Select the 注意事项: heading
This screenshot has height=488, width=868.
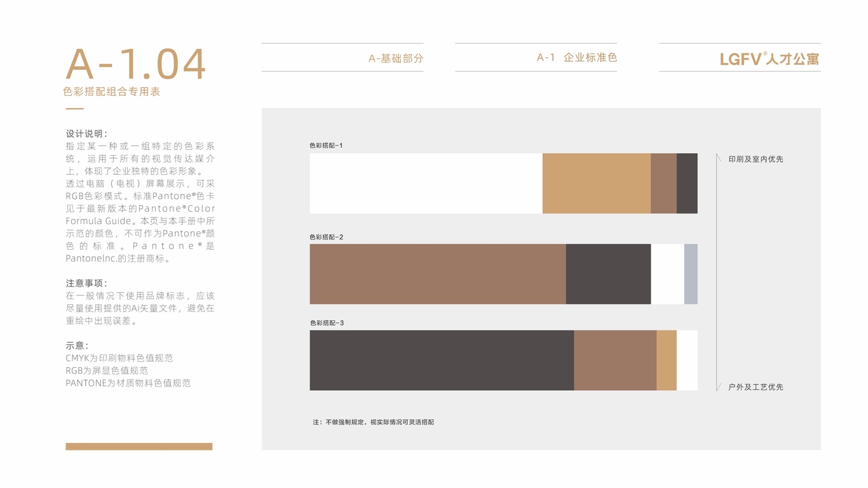coord(87,283)
